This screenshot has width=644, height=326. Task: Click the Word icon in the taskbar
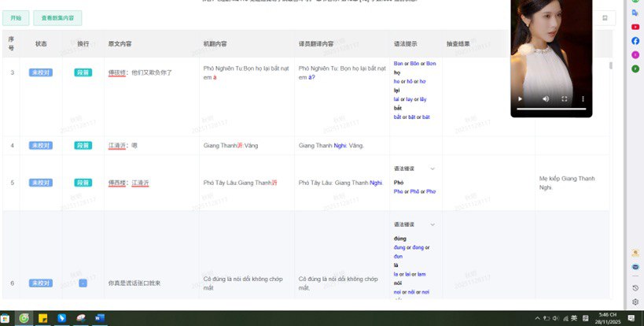pos(100,318)
